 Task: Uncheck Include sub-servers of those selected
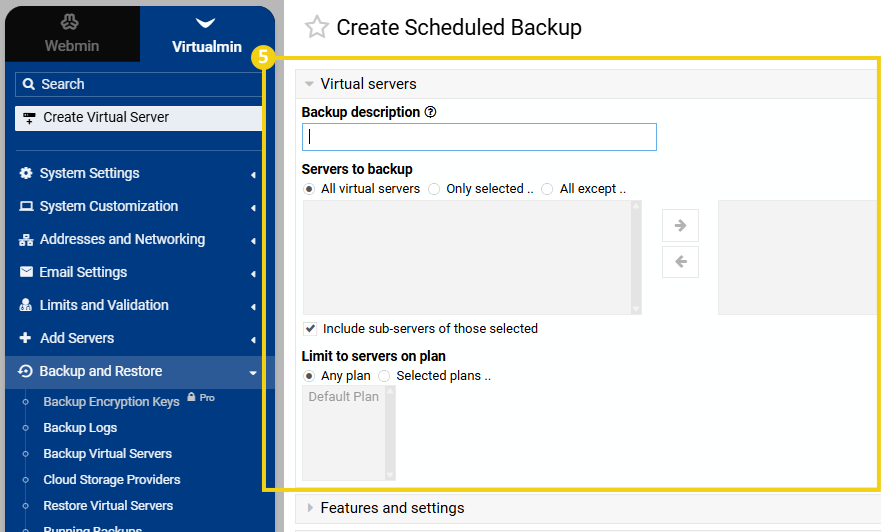(310, 329)
